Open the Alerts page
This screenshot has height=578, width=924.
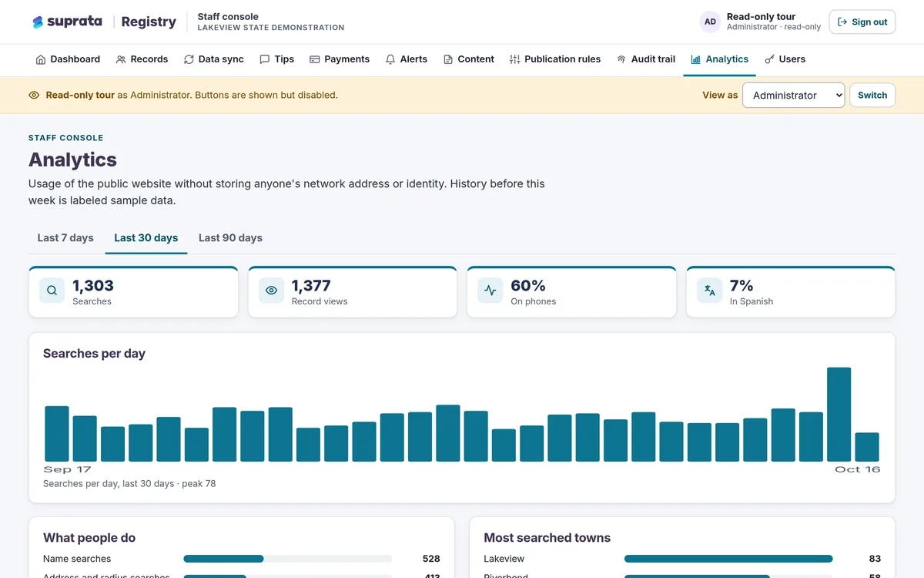(x=407, y=59)
